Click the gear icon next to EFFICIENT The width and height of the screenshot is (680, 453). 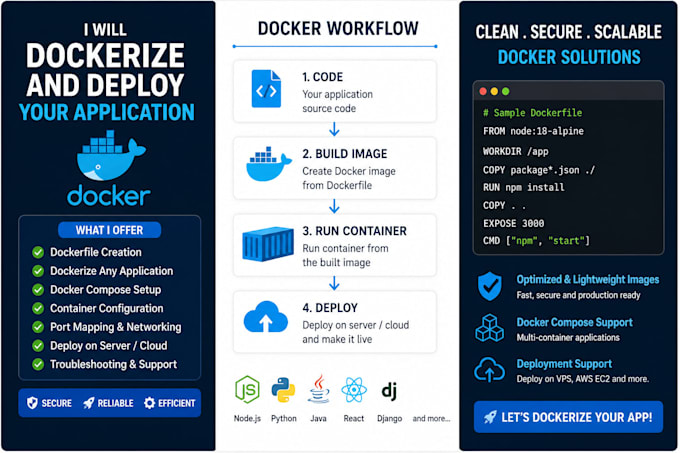[150, 403]
